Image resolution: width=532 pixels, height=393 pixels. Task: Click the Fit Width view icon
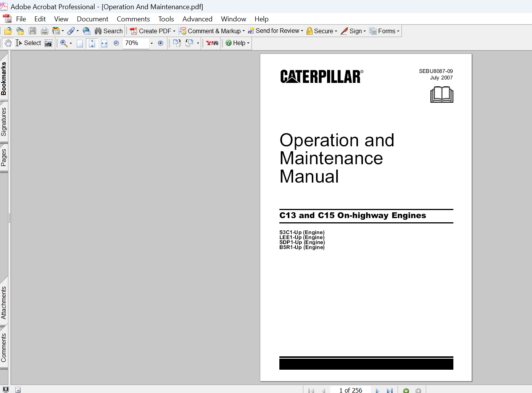104,43
